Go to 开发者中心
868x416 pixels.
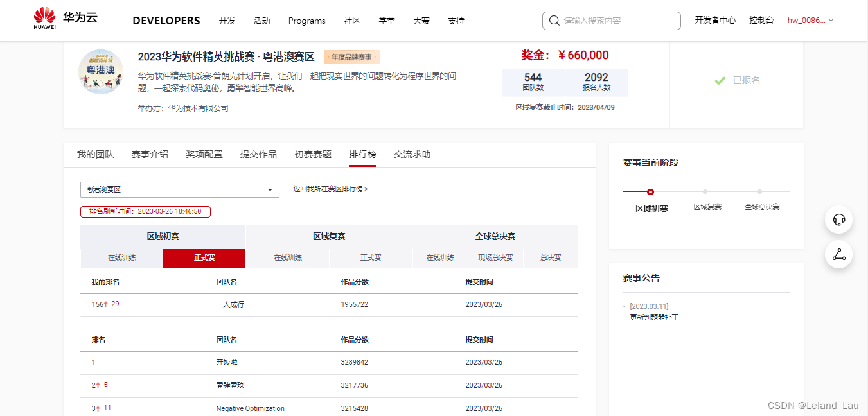click(715, 21)
